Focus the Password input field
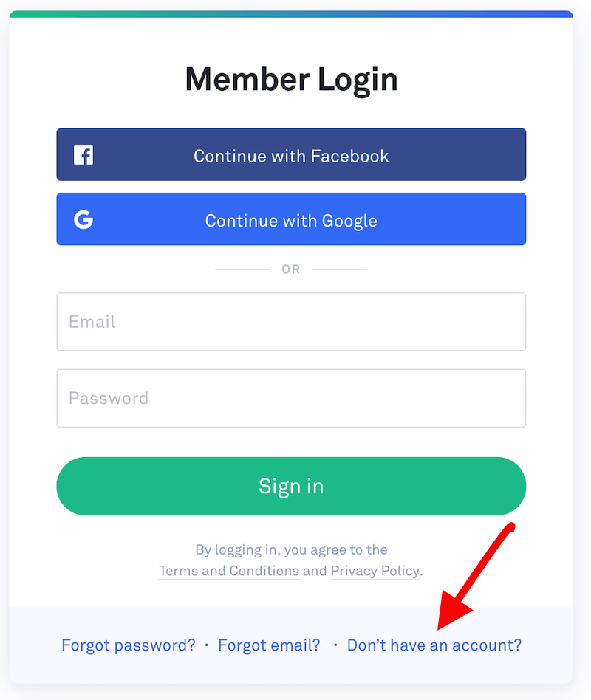 pos(291,398)
